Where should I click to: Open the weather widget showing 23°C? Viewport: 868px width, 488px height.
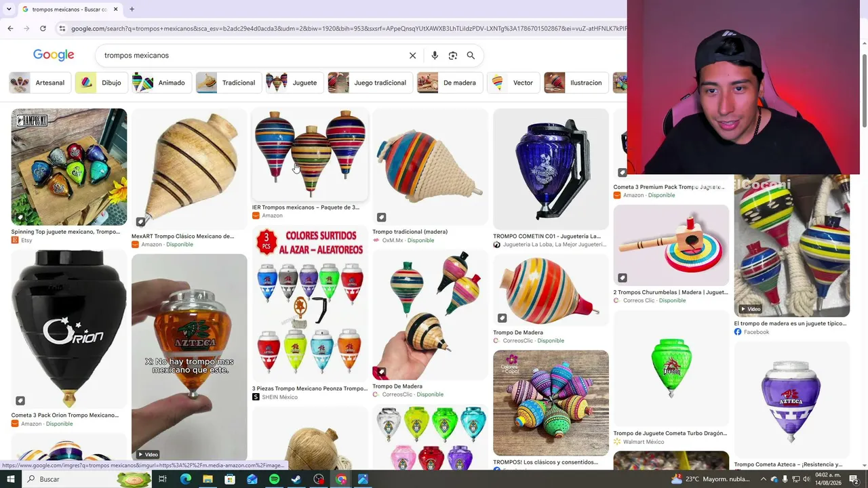click(x=710, y=479)
